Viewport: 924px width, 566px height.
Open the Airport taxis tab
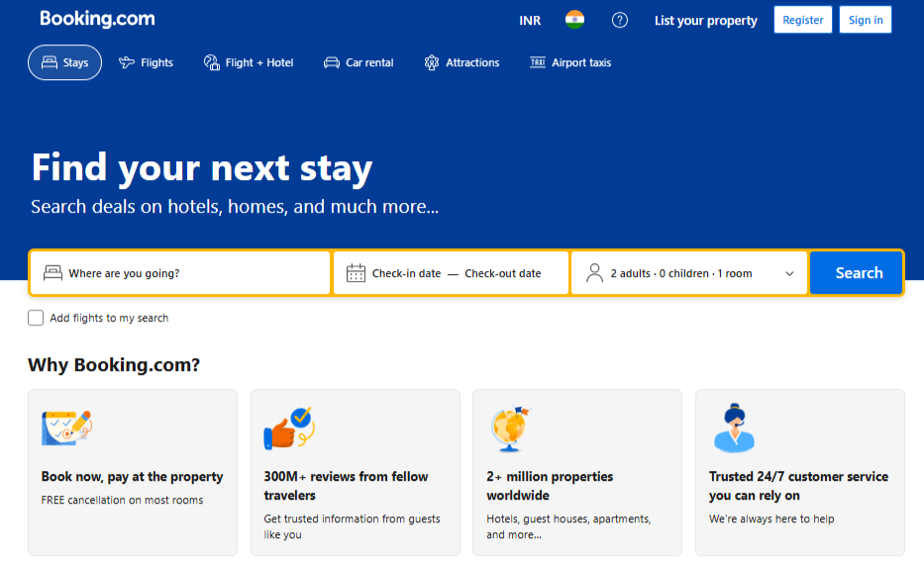point(570,62)
